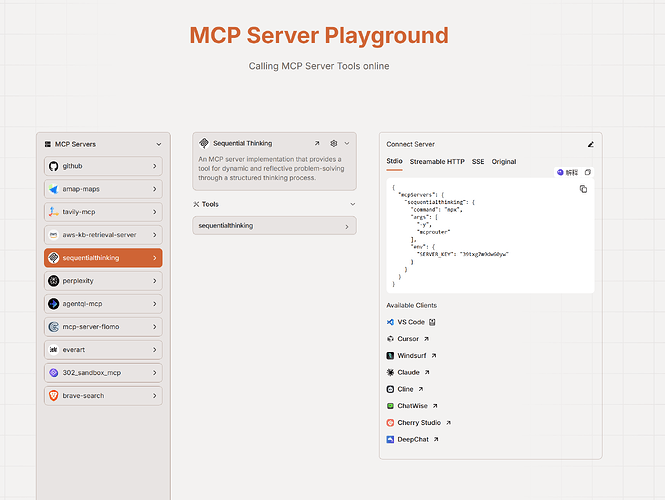Switch to the SSE tab
The image size is (665, 500).
[478, 162]
